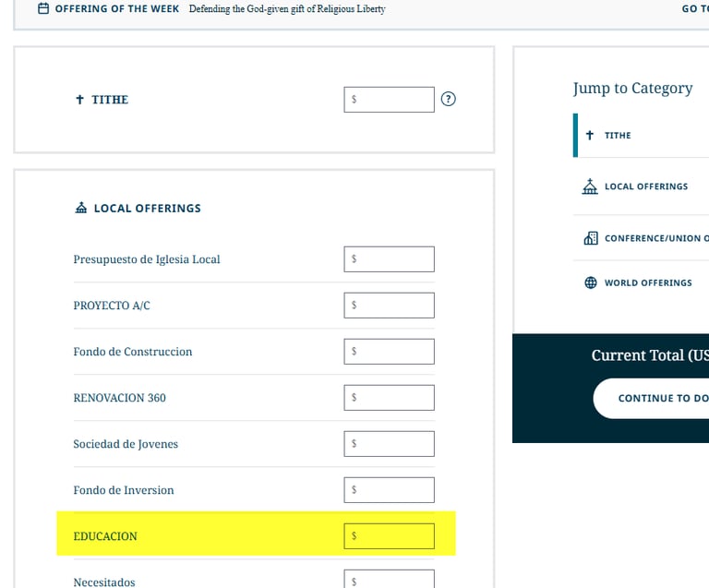Focus the PROYECTO A/C amount field
Viewport: 709px width, 588px height.
pos(389,306)
